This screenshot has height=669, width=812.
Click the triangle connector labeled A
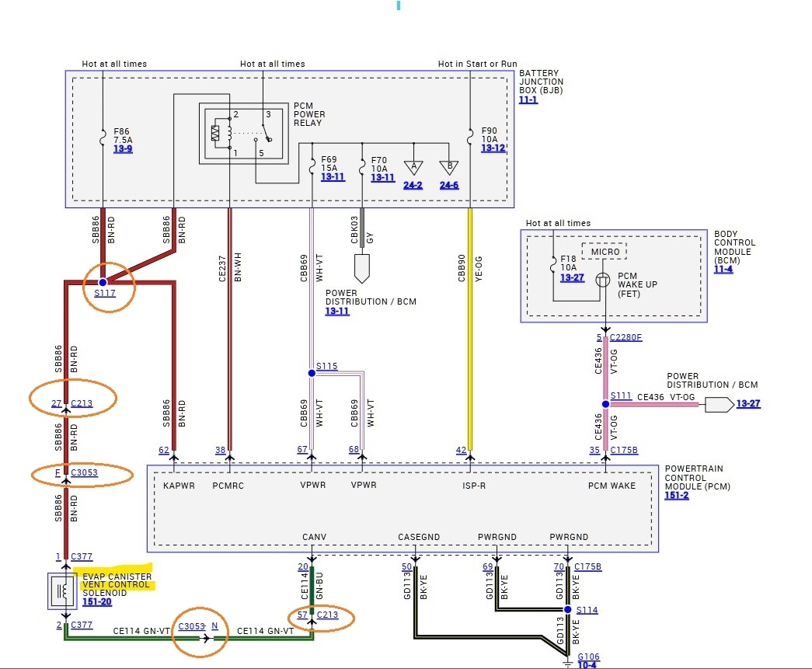click(x=413, y=167)
